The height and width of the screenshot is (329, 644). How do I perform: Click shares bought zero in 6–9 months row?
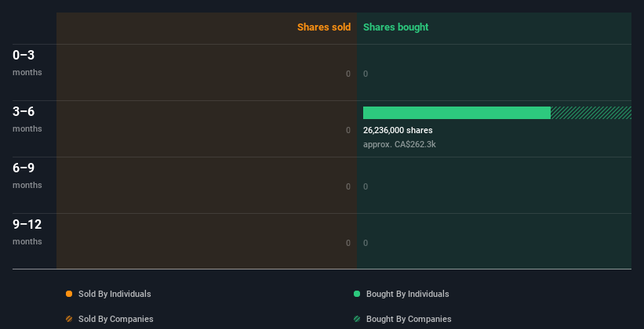(366, 186)
